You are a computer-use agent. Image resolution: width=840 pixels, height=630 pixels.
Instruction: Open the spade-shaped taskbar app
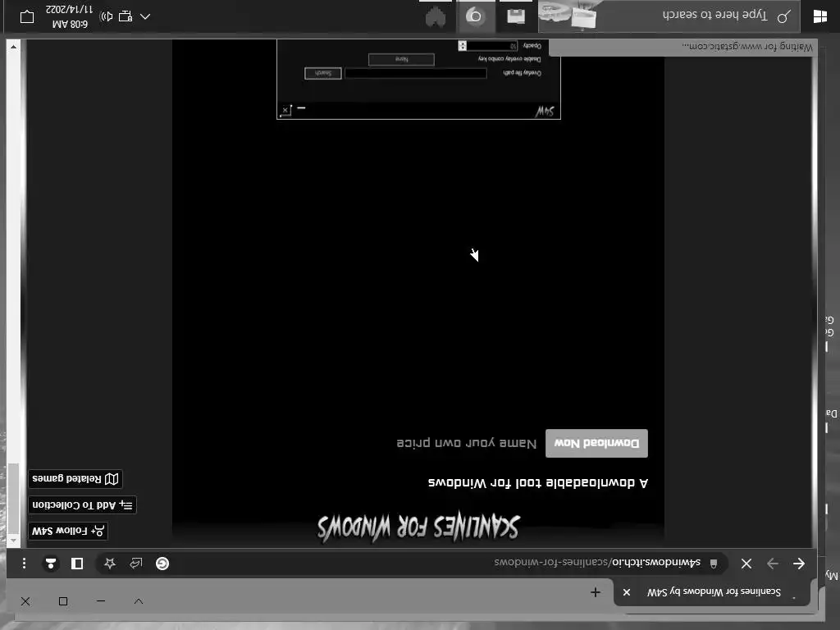point(436,16)
